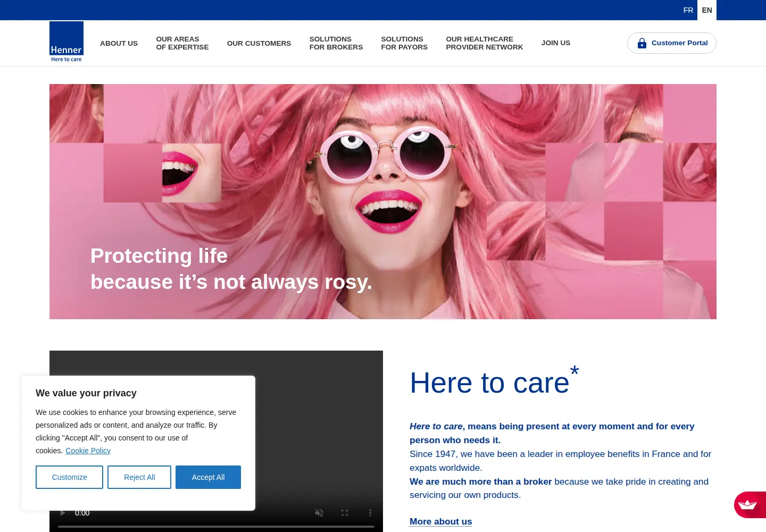Open Solutions for Payors menu

(x=404, y=43)
